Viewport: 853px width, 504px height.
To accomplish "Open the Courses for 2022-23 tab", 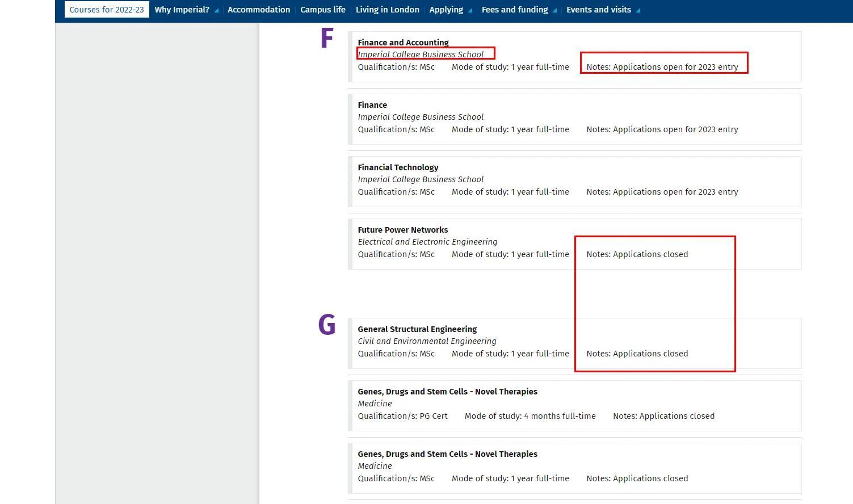I will point(107,10).
